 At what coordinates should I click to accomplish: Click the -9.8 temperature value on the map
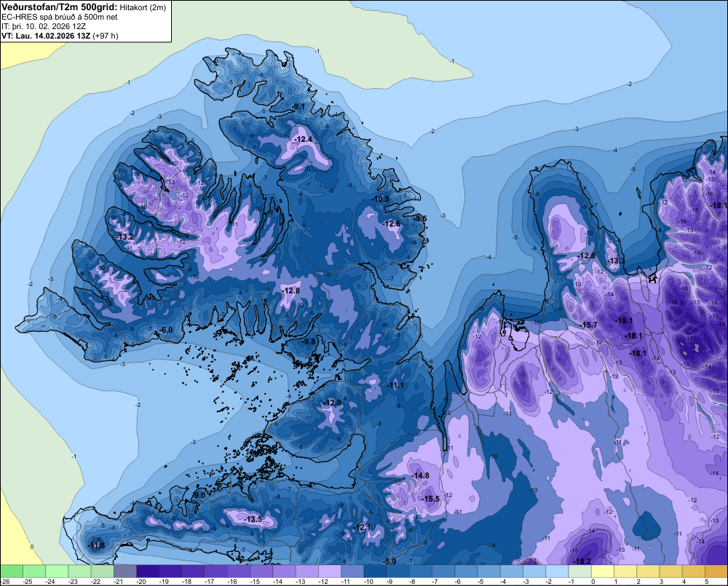(x=309, y=341)
